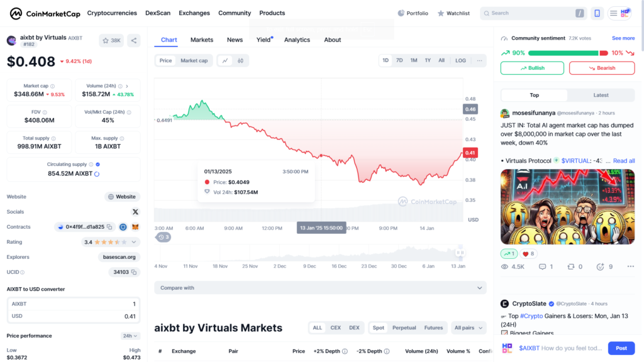The image size is (644, 362).
Task: Click the Read all link on mosesifunanya's post
Action: pyautogui.click(x=623, y=160)
